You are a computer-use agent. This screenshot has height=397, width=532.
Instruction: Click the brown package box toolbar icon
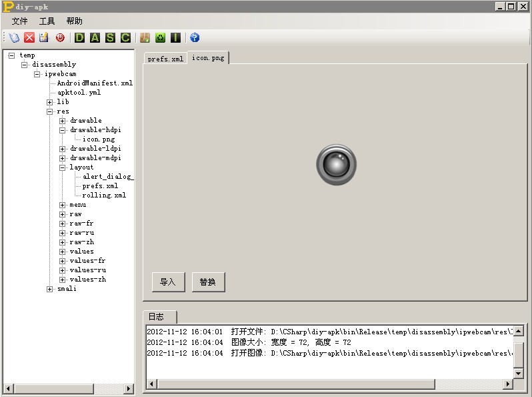145,38
